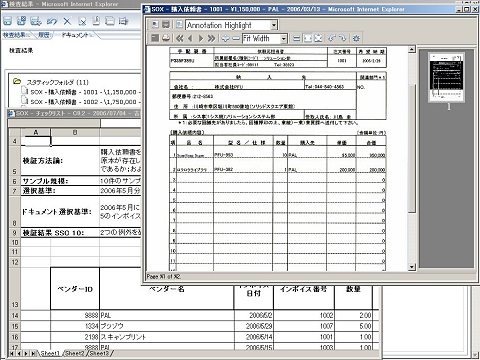Click the undo arrow icon in main toolbar
This screenshot has height=360, width=480.
click(52, 21)
